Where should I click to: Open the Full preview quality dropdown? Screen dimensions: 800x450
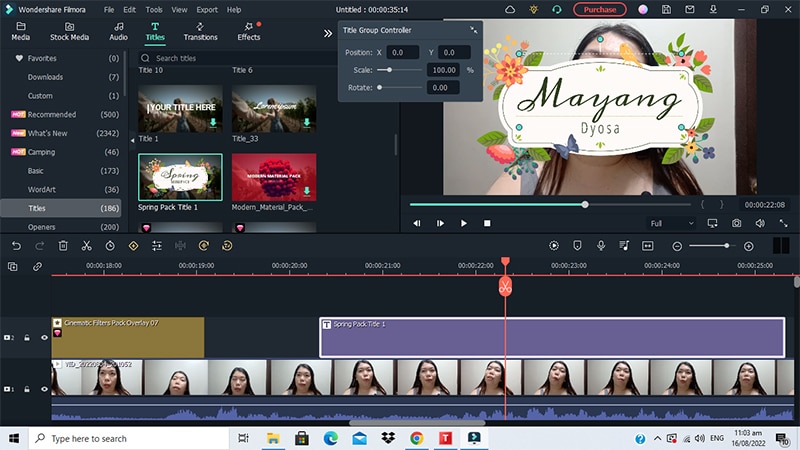(672, 223)
